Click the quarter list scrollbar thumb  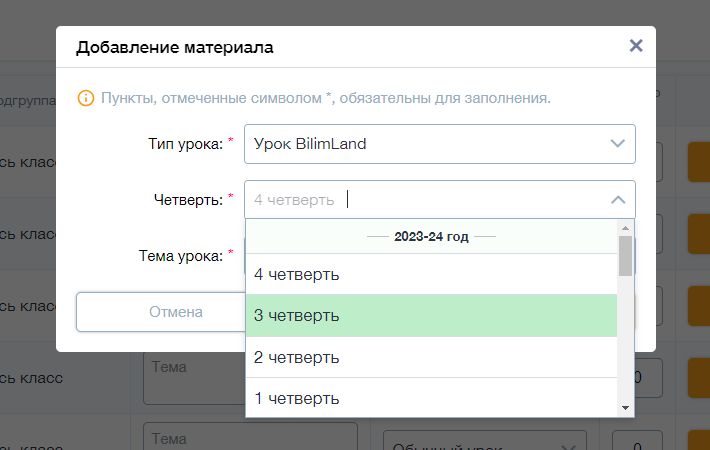625,256
